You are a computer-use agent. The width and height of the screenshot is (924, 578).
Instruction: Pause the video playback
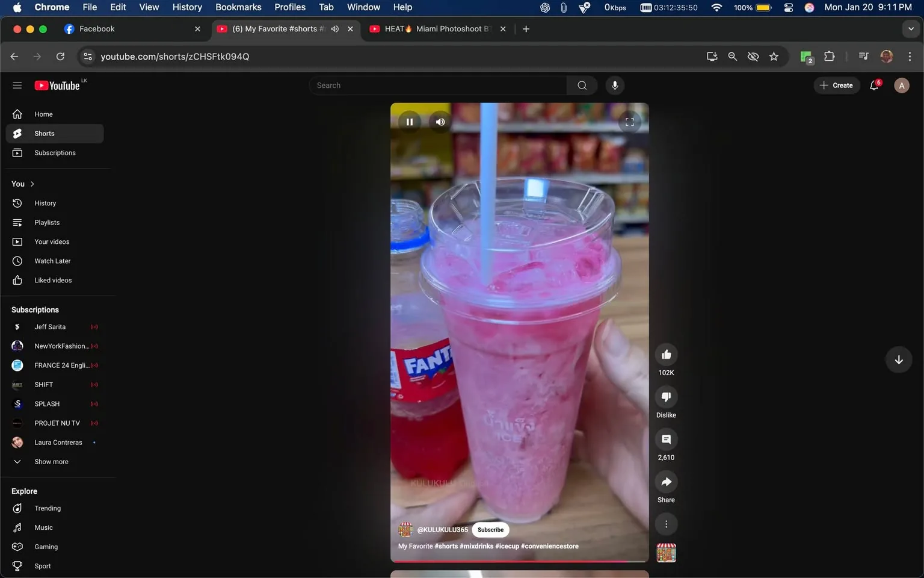coord(410,122)
